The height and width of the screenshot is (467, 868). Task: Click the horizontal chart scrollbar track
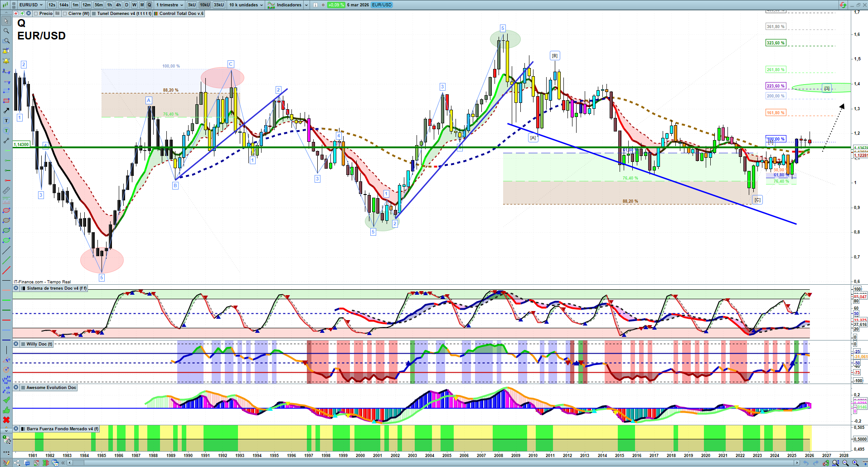click(433, 463)
